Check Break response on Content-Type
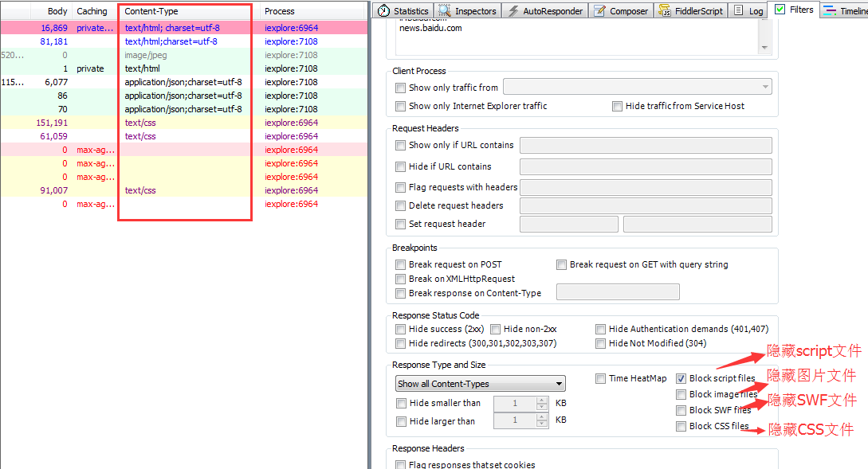 400,294
